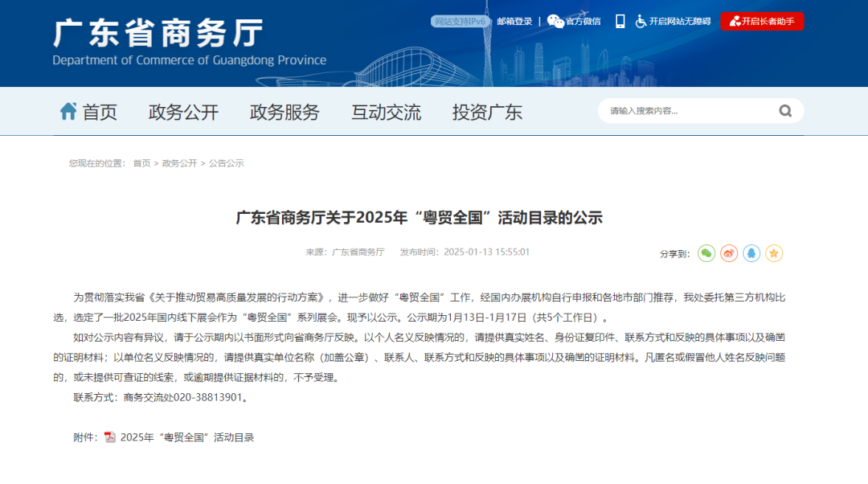Image resolution: width=868 pixels, height=484 pixels.
Task: Share the notice via the WeChat icon
Action: click(x=706, y=253)
